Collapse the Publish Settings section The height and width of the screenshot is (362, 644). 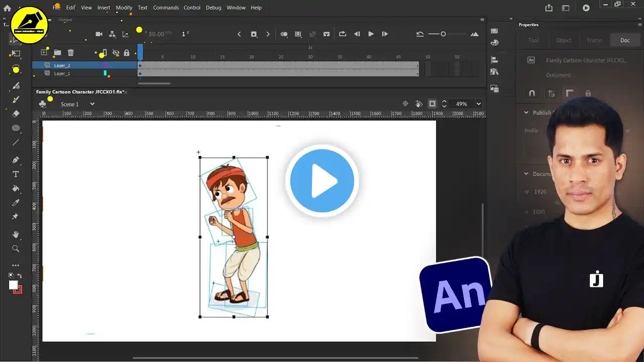click(526, 113)
